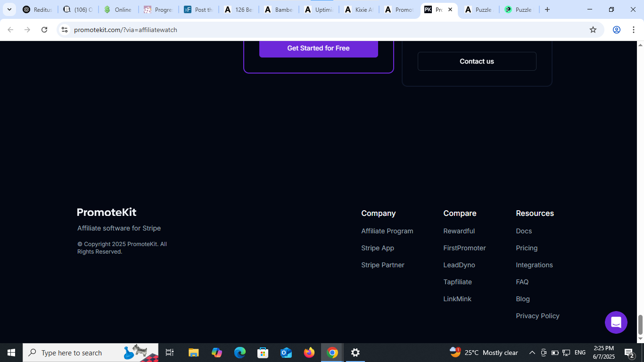The width and height of the screenshot is (644, 362).
Task: Open the Settings gear taskbar icon
Action: coord(355,353)
